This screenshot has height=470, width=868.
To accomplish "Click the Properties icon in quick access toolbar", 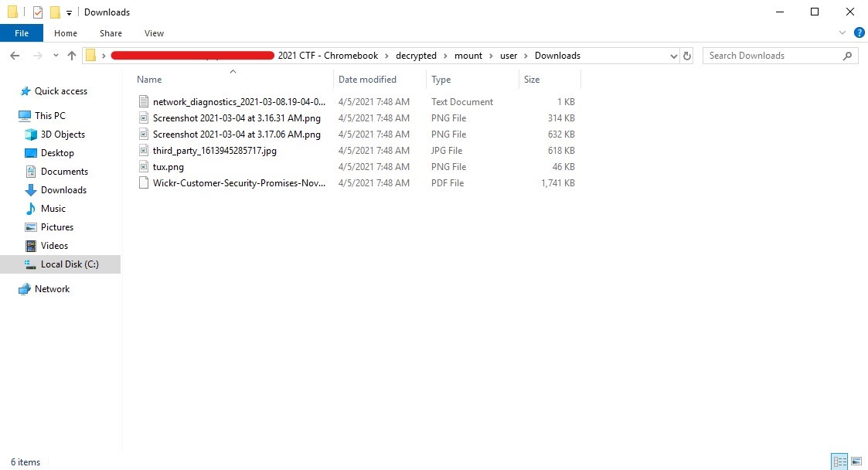I will point(37,12).
